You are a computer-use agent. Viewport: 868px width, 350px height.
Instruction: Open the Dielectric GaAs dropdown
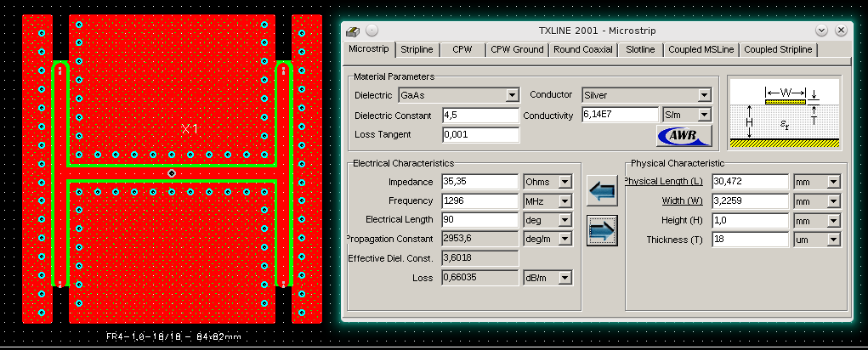point(512,95)
